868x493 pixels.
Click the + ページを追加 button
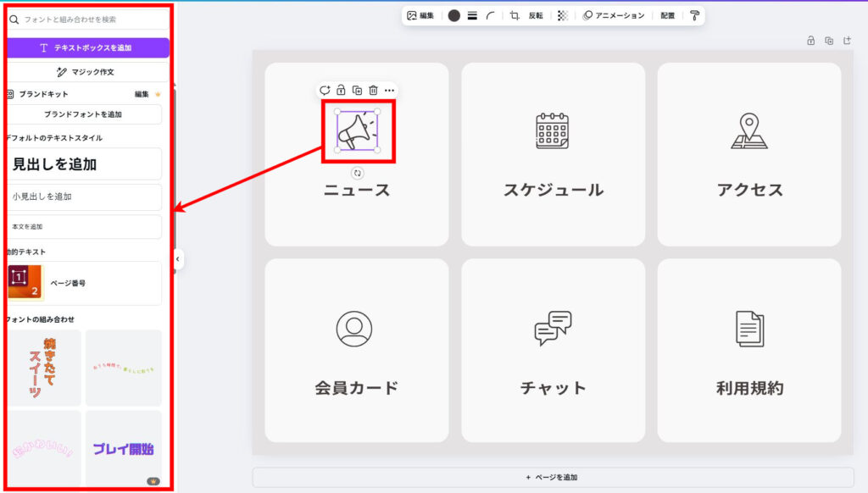coord(553,477)
